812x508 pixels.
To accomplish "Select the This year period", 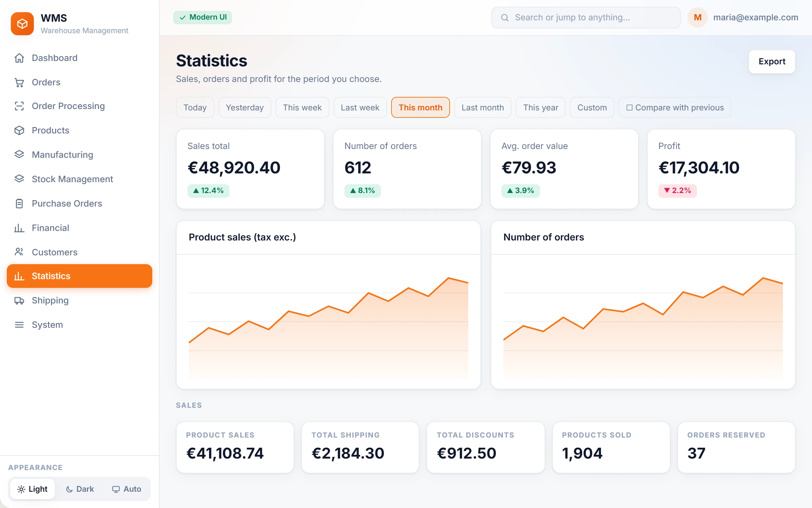I will (x=541, y=107).
